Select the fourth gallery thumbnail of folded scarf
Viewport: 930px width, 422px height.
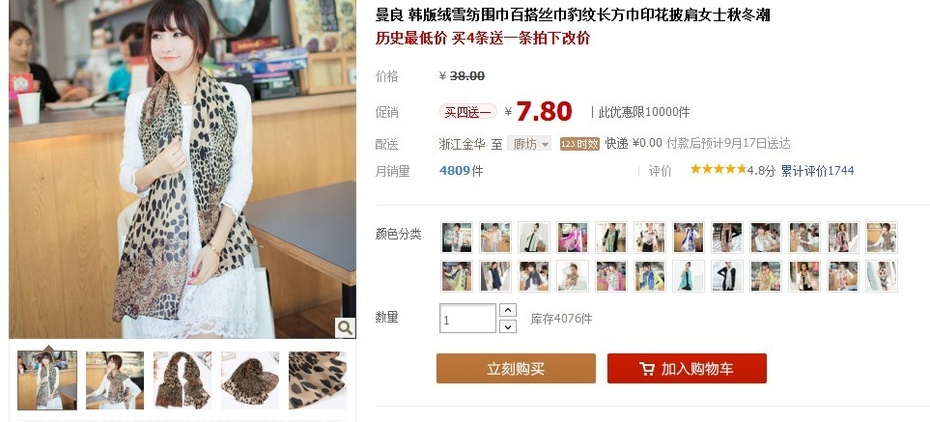[x=250, y=380]
